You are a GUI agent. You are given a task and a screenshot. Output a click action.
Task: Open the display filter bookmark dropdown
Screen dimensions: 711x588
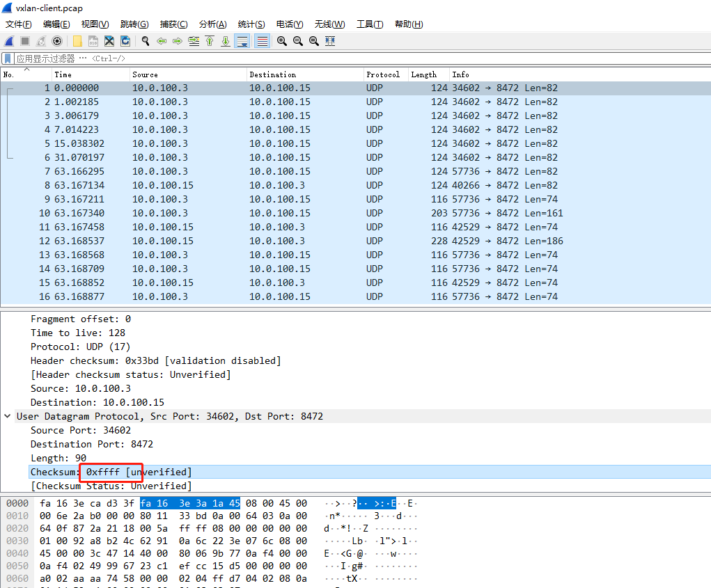click(8, 58)
